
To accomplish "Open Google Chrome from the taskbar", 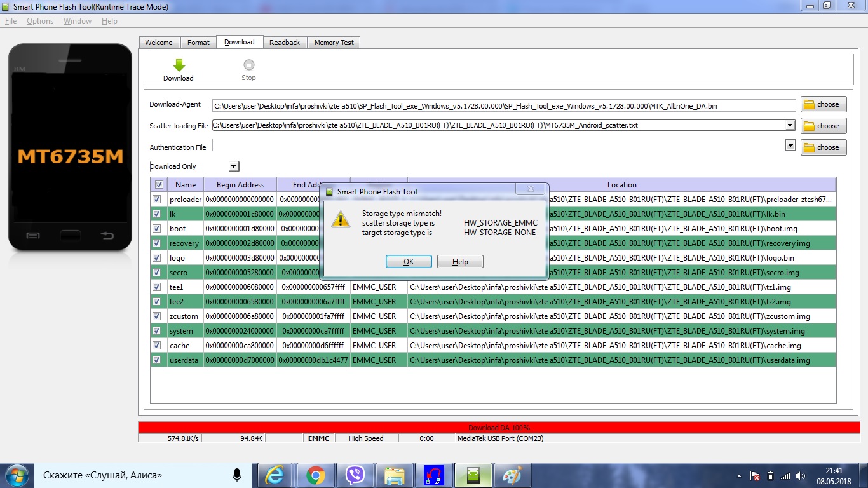I will (315, 475).
